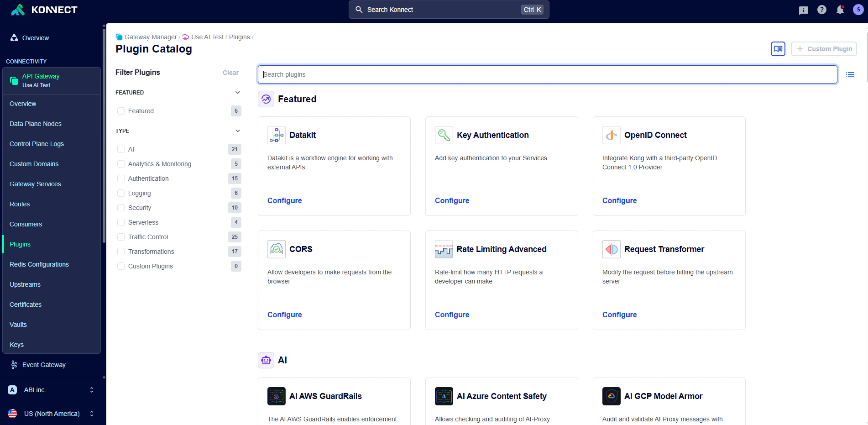Click the magnifier icon in Search Konnect

pos(359,10)
